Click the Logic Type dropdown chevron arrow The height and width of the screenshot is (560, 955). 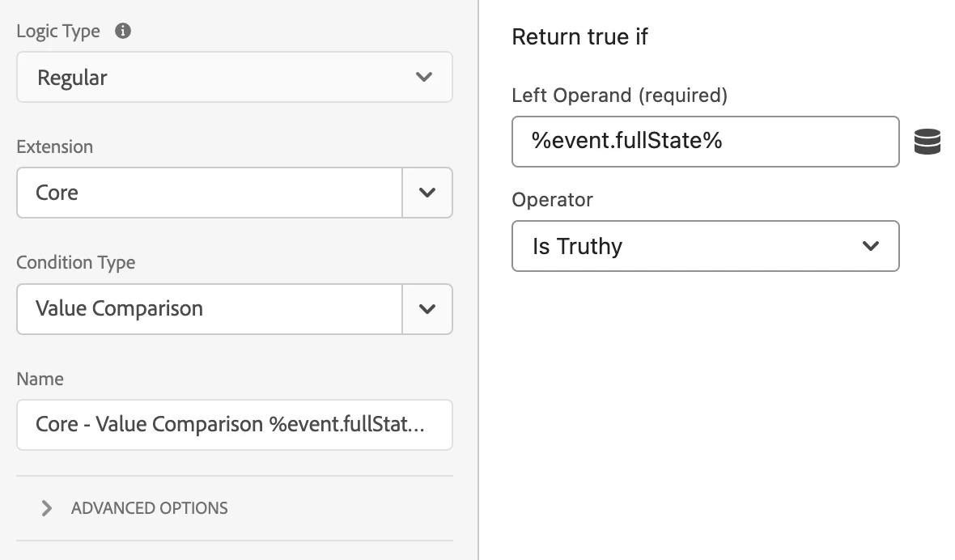coord(423,78)
